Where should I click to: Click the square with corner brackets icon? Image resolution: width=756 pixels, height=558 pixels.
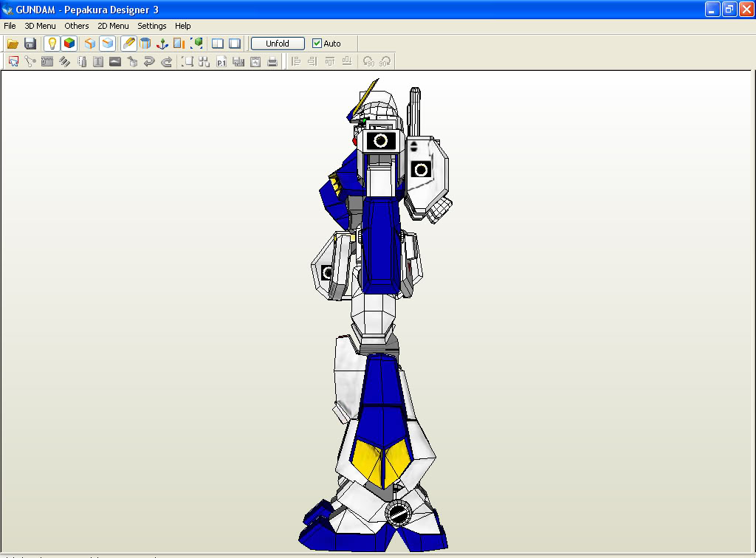[188, 62]
